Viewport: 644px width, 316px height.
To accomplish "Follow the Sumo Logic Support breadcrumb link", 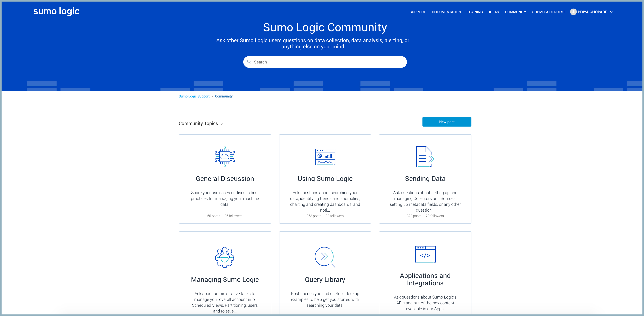I will [194, 96].
